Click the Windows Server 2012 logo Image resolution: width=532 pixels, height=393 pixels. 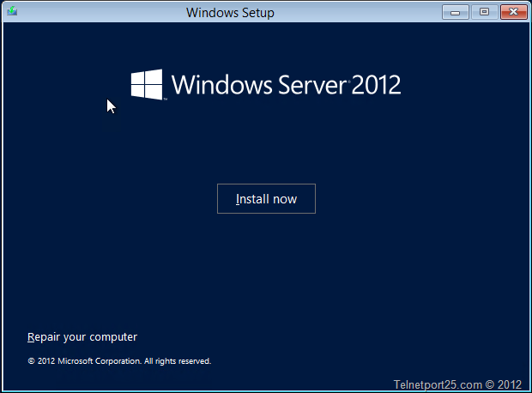point(266,84)
